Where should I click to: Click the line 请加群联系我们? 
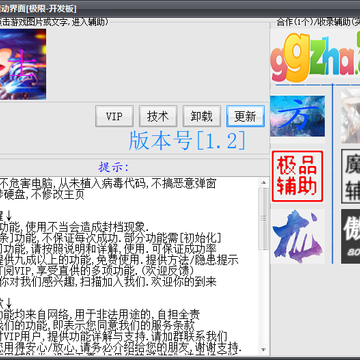pos(114,336)
